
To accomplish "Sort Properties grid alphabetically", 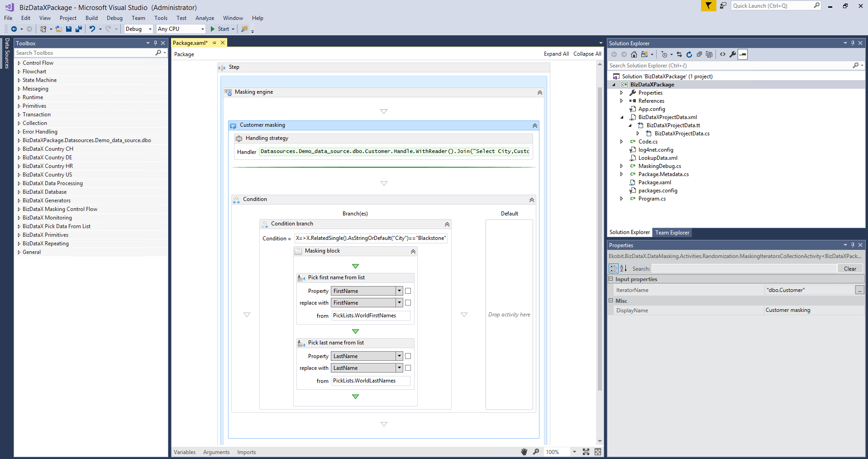I will coord(624,268).
